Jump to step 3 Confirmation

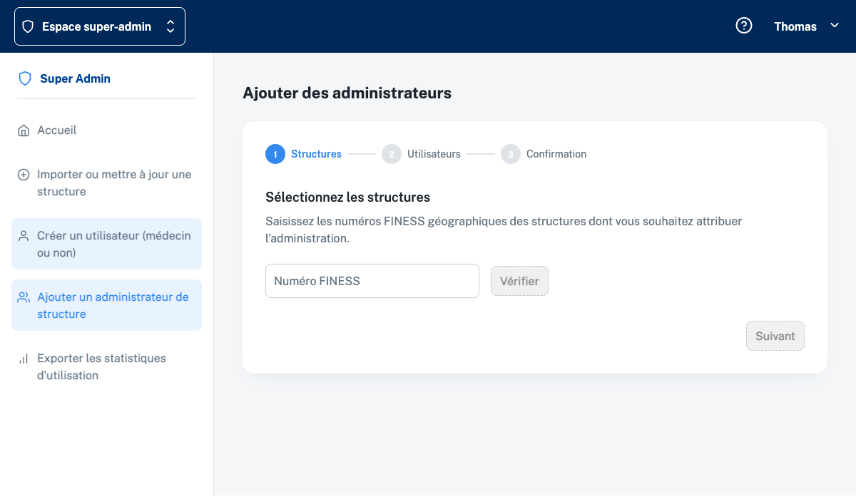(556, 154)
